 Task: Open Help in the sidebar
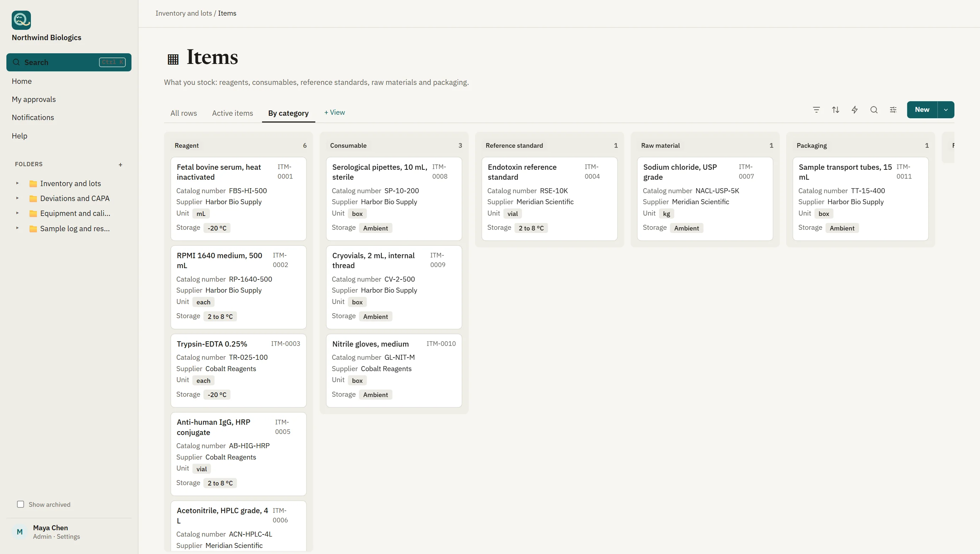[69, 136]
